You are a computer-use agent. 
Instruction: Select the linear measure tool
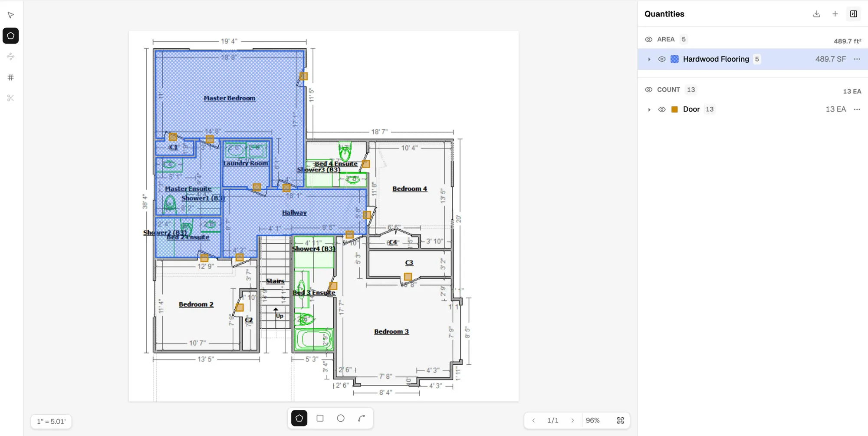point(11,56)
